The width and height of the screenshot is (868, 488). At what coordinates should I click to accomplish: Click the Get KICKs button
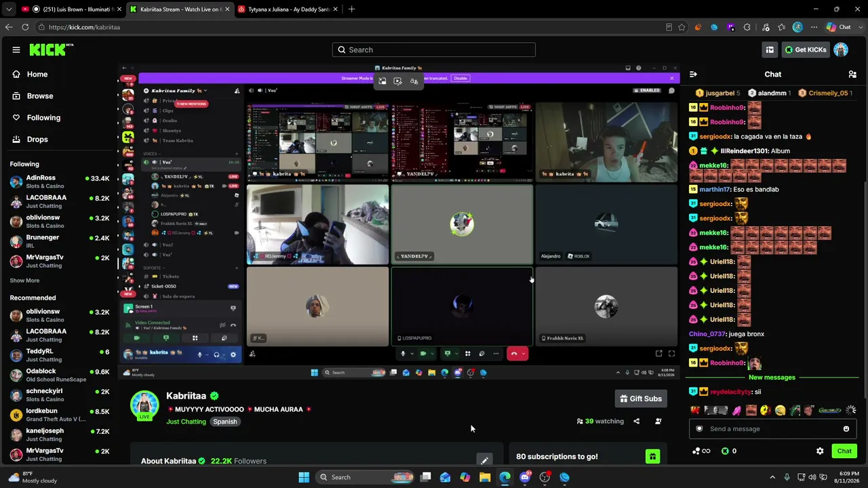click(x=805, y=49)
